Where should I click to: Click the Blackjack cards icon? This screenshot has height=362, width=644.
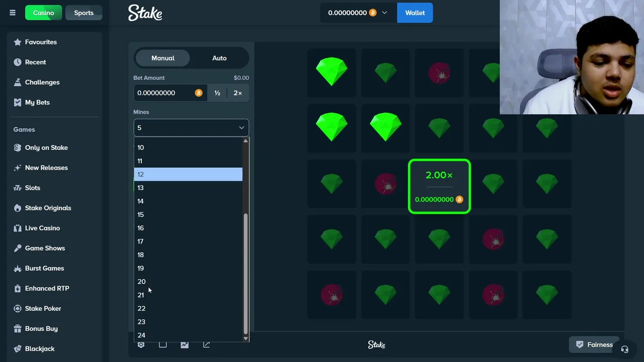pos(18,349)
